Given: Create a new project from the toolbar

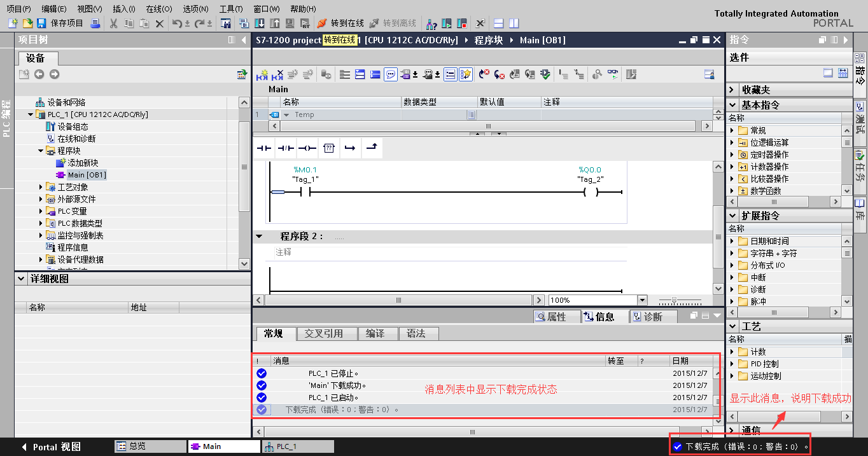Looking at the screenshot, I should [x=13, y=24].
